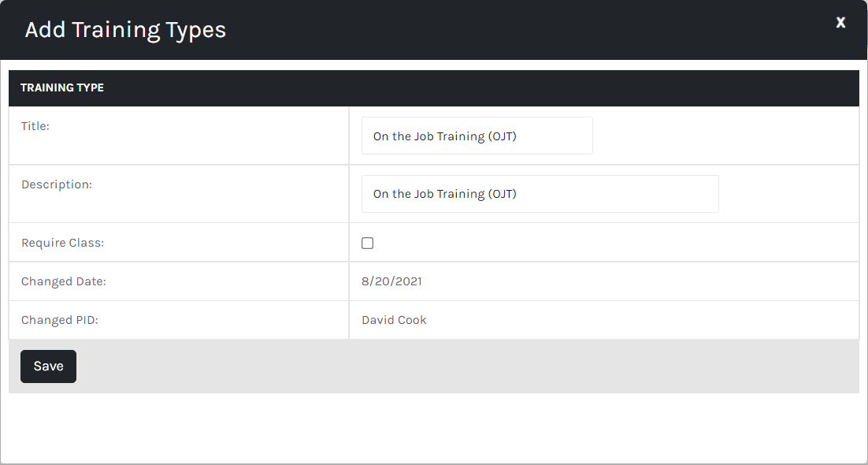Viewport: 868px width, 465px height.
Task: Select the 8/20/2021 changed date value
Action: tap(391, 281)
